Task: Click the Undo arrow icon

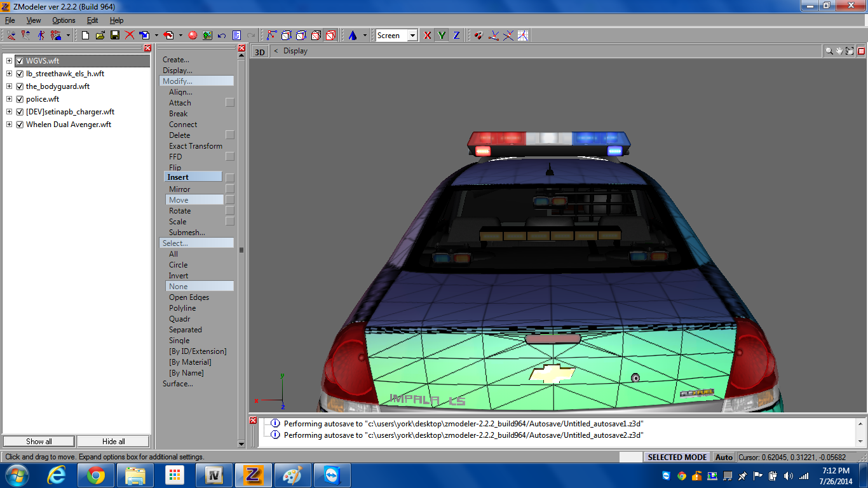Action: pos(222,36)
